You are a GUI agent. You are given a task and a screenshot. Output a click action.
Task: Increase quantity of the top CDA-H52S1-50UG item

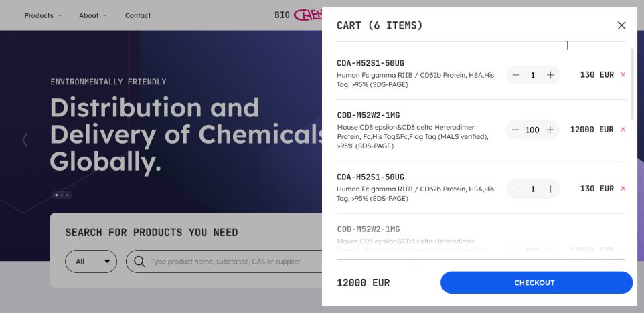[x=550, y=75]
